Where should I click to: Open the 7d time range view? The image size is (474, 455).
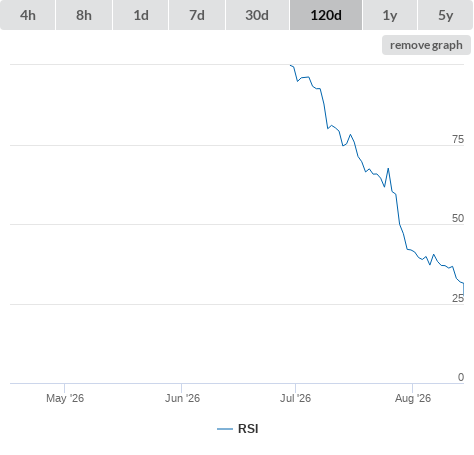[x=197, y=15]
